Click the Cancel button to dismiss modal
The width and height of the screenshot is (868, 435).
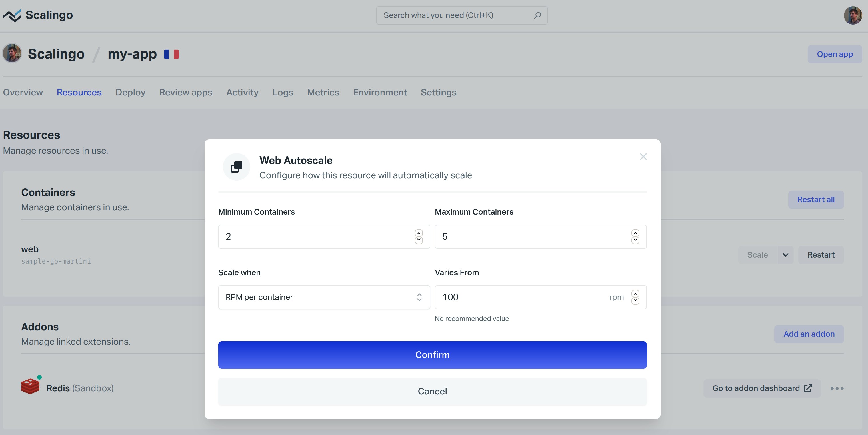click(x=433, y=391)
